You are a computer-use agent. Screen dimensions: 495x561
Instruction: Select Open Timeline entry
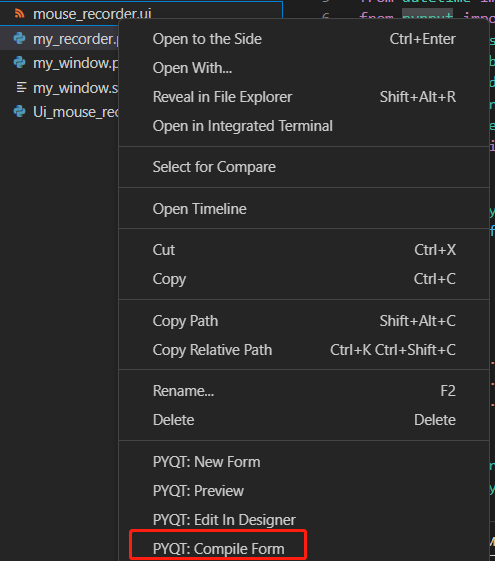click(304, 209)
